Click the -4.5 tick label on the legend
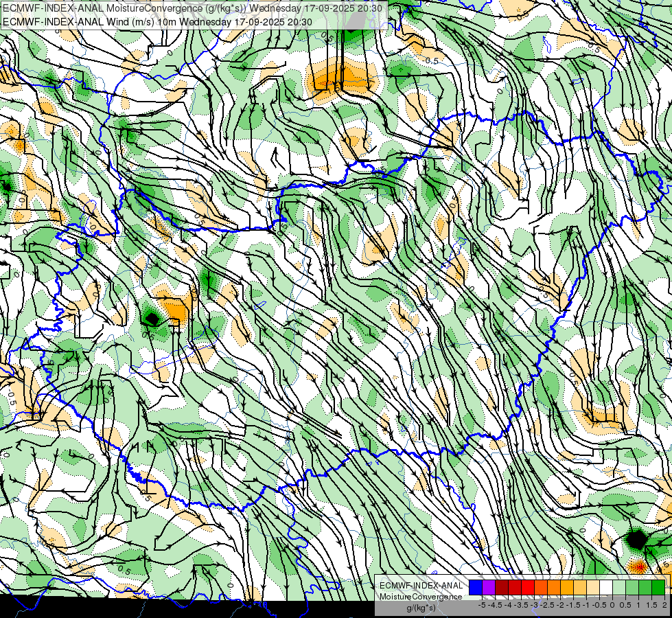 click(x=495, y=605)
